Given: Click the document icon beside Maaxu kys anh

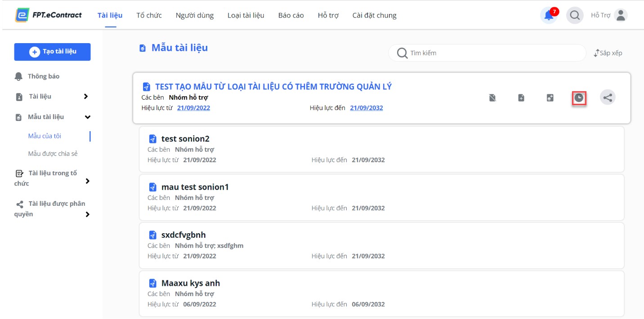Looking at the screenshot, I should pos(153,284).
